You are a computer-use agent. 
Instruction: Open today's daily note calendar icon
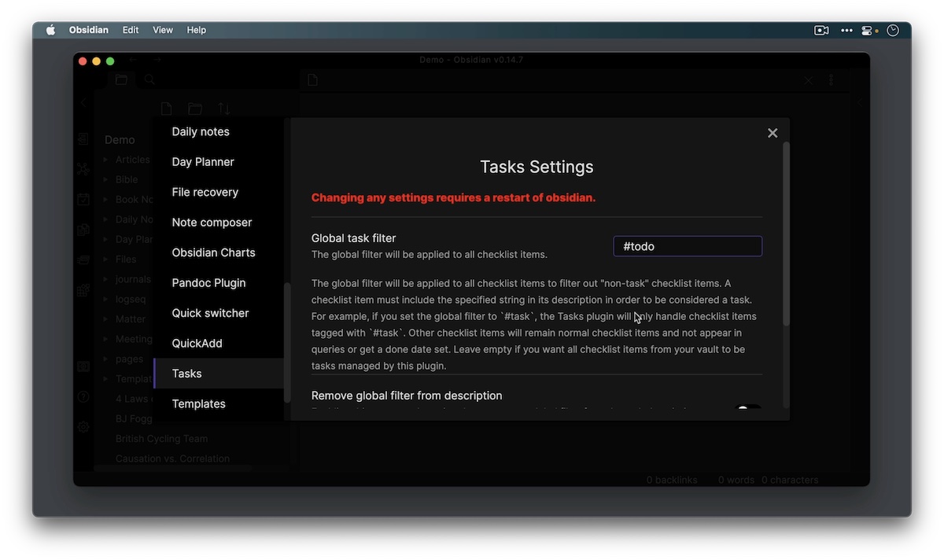pyautogui.click(x=83, y=200)
